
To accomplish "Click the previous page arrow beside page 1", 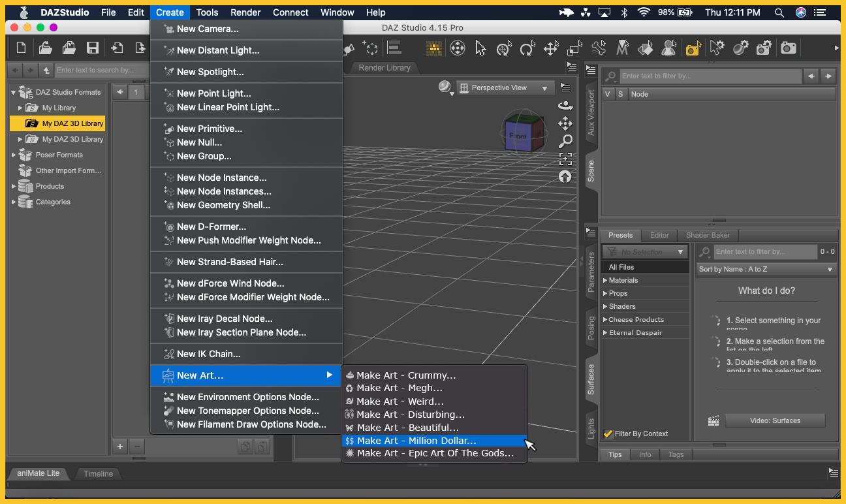I will (120, 92).
